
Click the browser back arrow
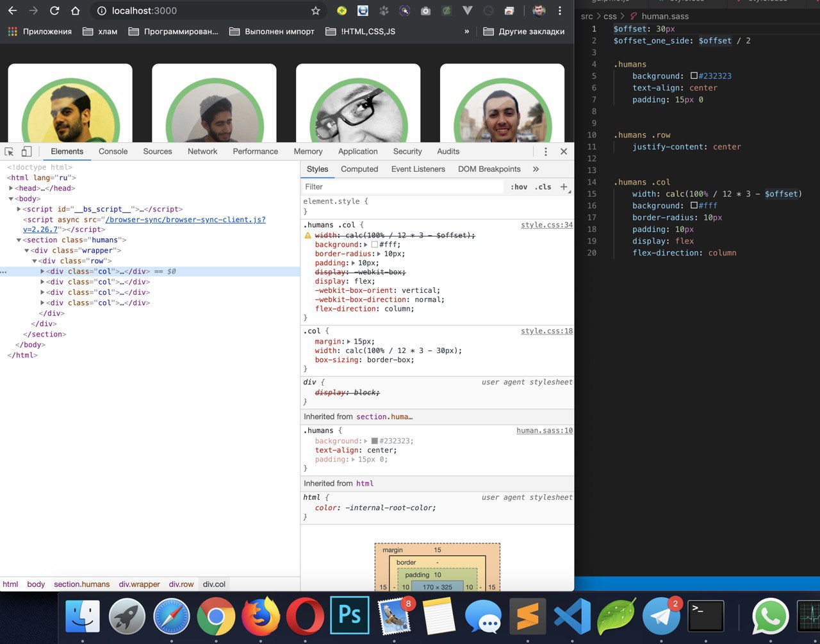pyautogui.click(x=13, y=11)
